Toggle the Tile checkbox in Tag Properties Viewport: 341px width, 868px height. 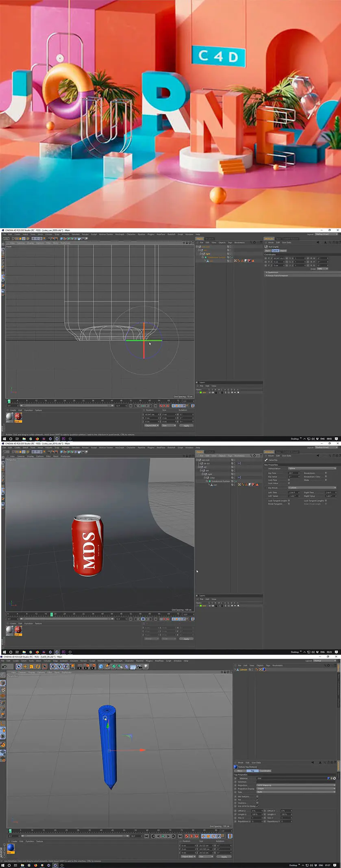pyautogui.click(x=257, y=800)
